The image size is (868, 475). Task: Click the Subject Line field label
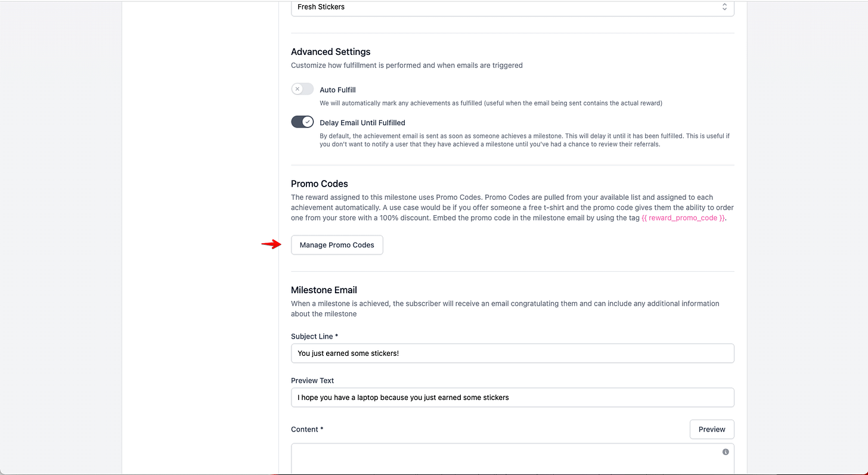314,337
